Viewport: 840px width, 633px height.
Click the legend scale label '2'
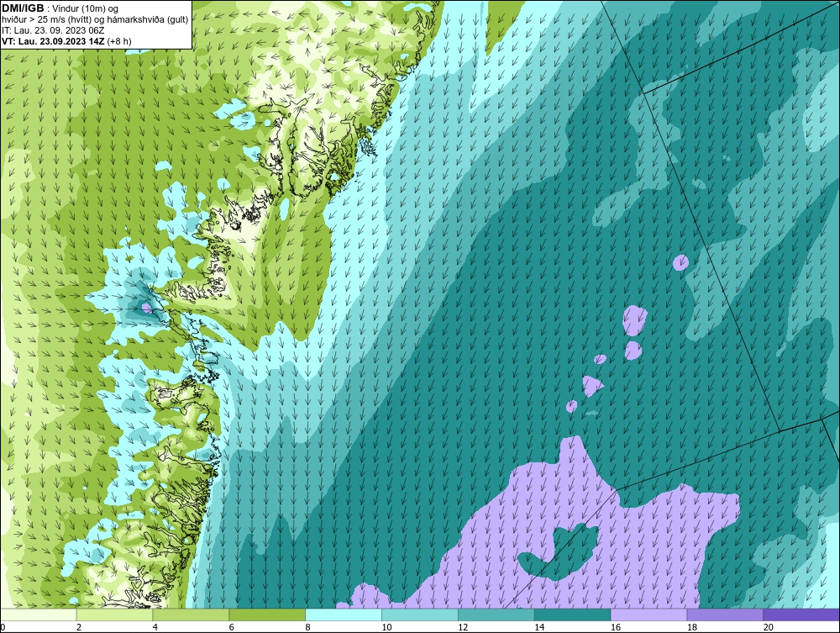(79, 627)
